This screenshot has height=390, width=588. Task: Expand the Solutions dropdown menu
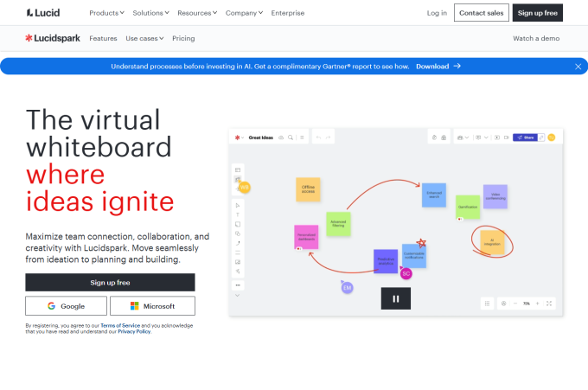pos(150,13)
